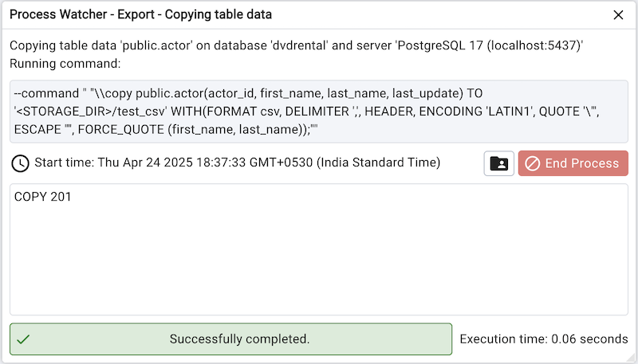This screenshot has height=364, width=638.
Task: Click empty area of output log box
Action: pyautogui.click(x=319, y=263)
